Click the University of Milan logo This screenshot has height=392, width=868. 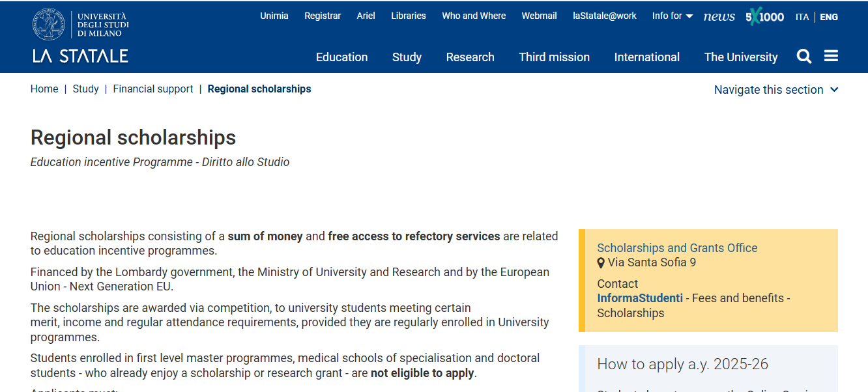pos(81,36)
